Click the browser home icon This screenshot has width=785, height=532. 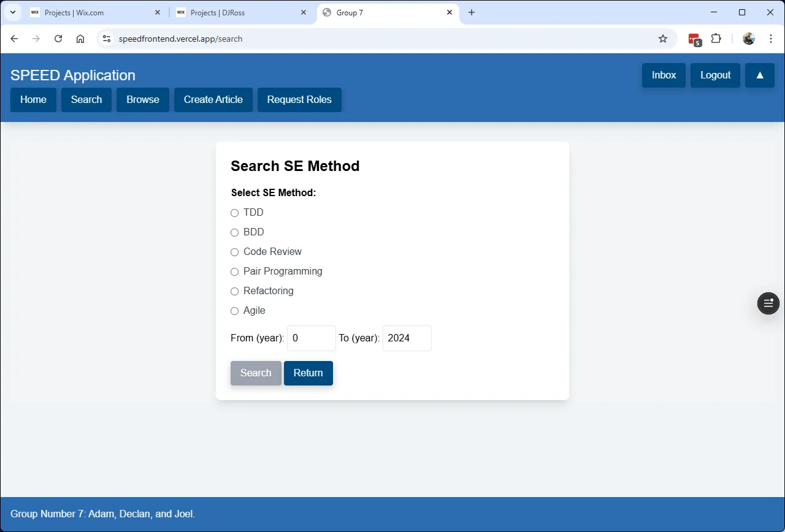(x=80, y=39)
